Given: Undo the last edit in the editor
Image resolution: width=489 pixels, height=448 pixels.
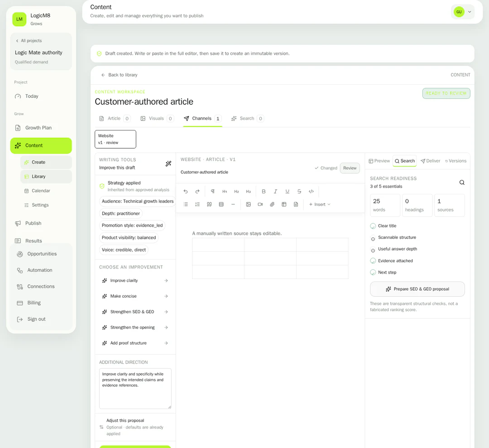Looking at the screenshot, I should [186, 192].
